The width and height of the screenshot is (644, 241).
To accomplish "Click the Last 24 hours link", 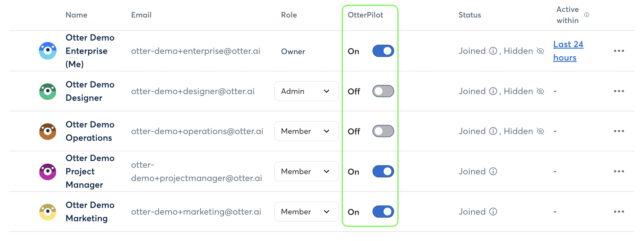I will pyautogui.click(x=568, y=51).
